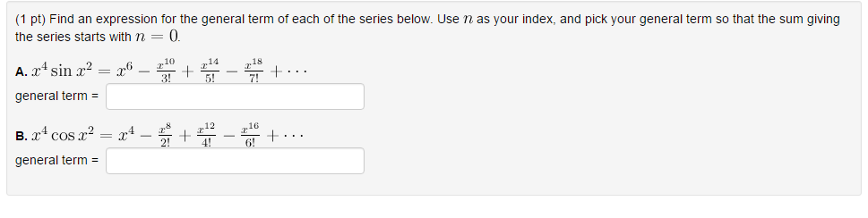Click the general term input for part A
868x218 pixels.
click(x=235, y=97)
